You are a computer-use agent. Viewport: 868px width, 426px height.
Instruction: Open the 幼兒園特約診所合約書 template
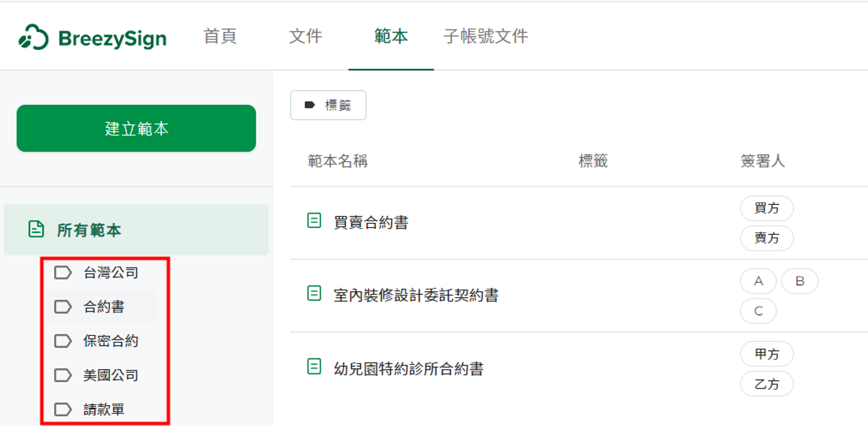point(408,368)
